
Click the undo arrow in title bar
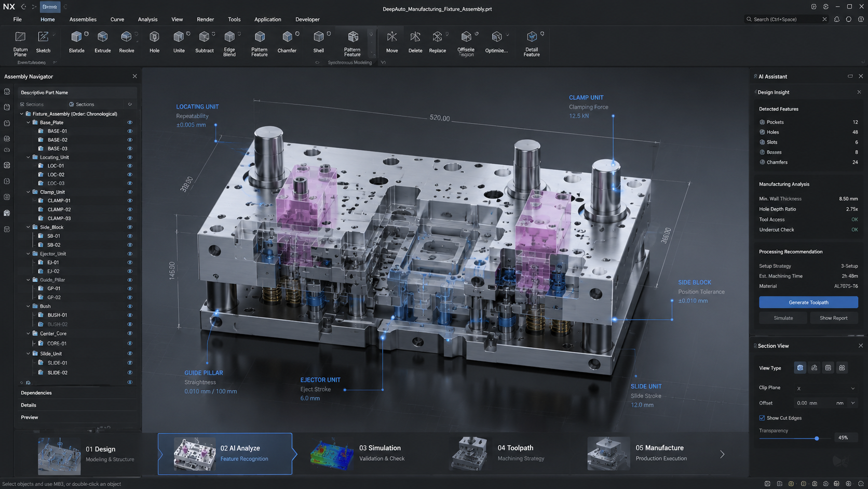pyautogui.click(x=24, y=7)
